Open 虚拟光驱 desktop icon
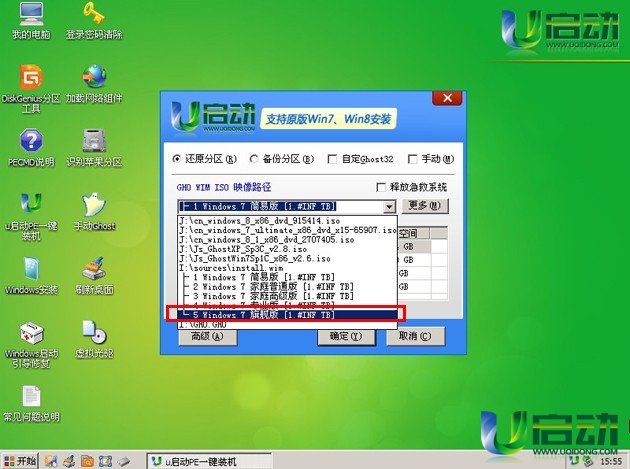The width and height of the screenshot is (630, 469). pyautogui.click(x=94, y=332)
